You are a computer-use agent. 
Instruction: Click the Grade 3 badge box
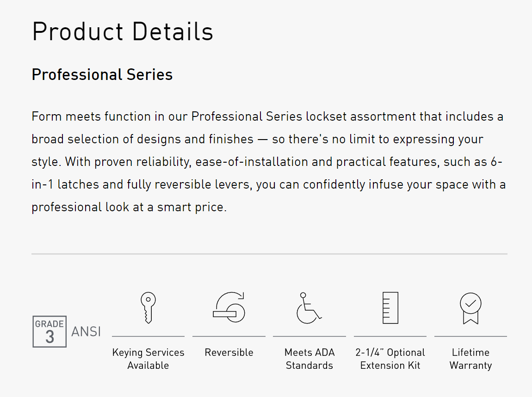click(49, 331)
